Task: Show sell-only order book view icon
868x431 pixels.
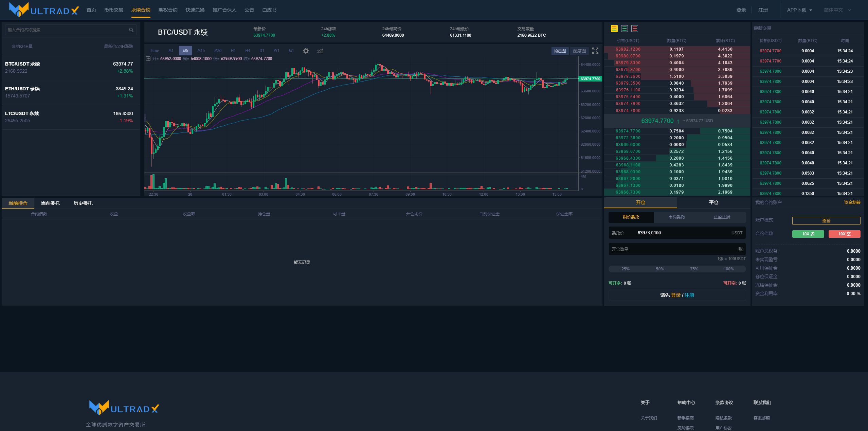Action: (x=634, y=29)
